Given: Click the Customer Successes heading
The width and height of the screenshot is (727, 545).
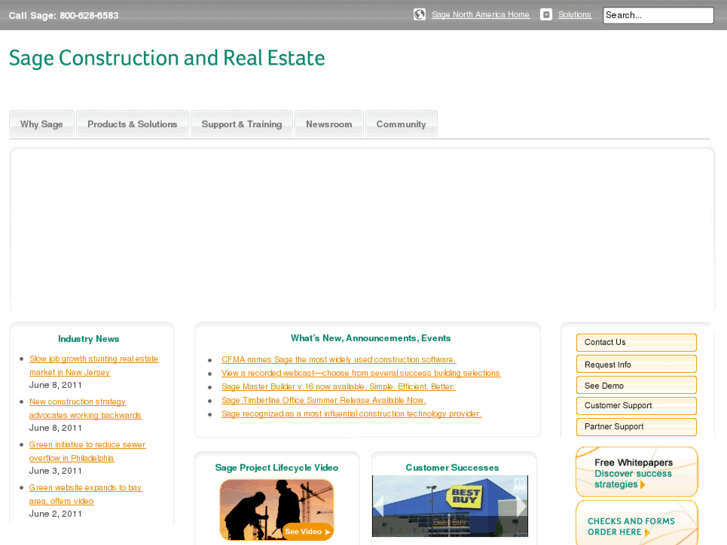Looking at the screenshot, I should coord(452,468).
